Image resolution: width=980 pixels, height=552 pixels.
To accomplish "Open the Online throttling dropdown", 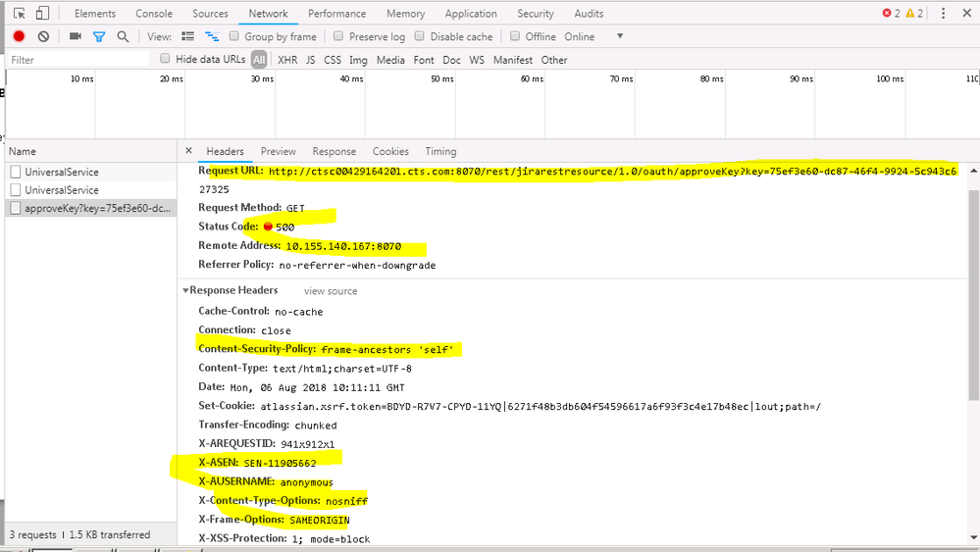I will point(593,36).
